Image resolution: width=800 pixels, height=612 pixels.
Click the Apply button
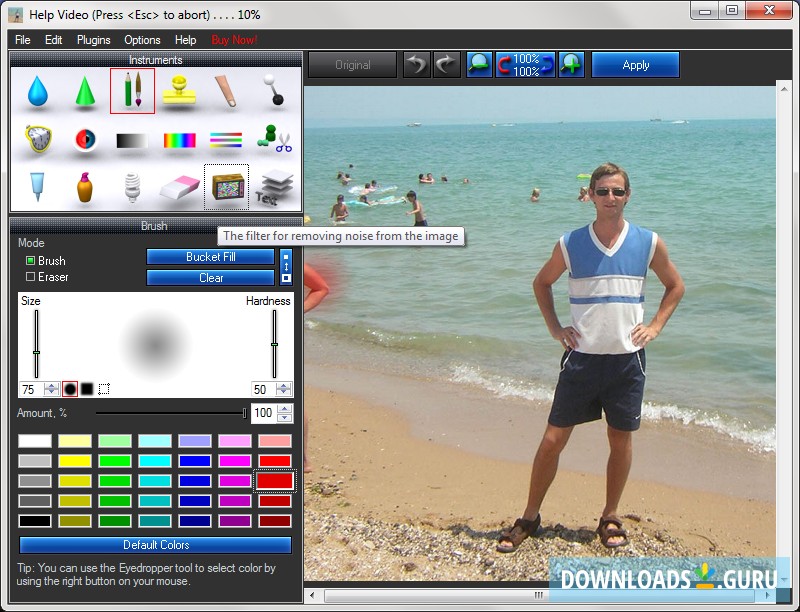tap(636, 64)
